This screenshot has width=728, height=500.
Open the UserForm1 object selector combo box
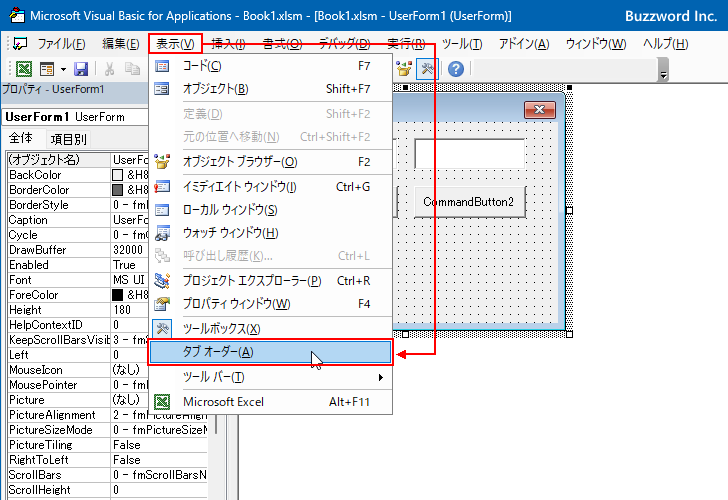[x=76, y=117]
